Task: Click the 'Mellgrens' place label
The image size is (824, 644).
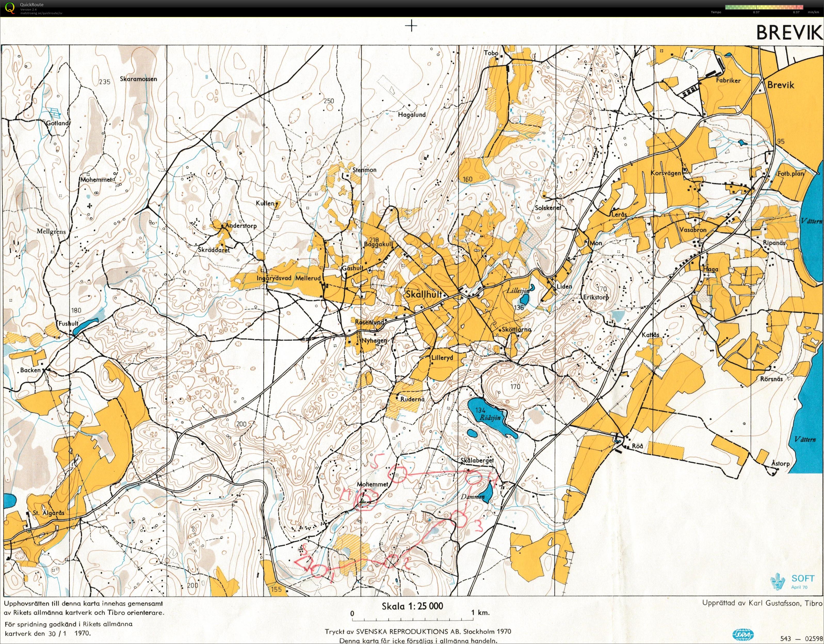Action: (51, 231)
